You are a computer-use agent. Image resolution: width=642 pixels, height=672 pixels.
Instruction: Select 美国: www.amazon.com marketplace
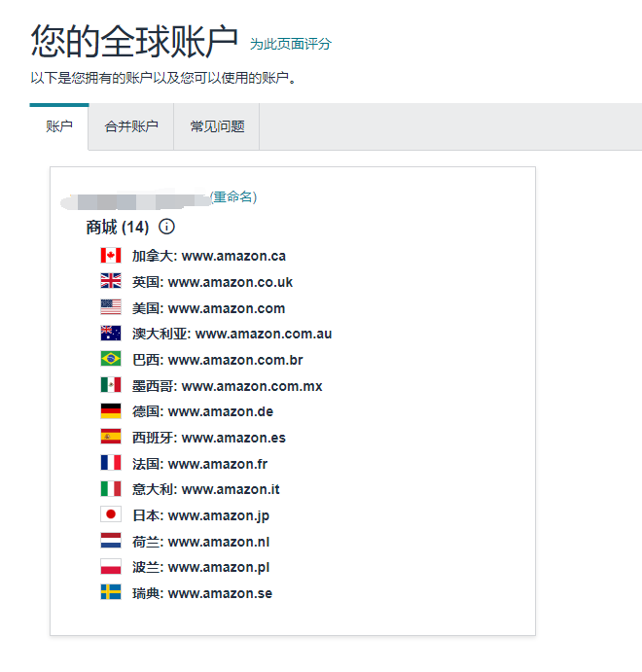point(209,308)
